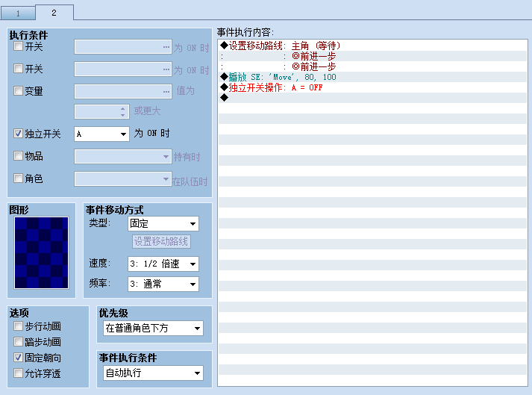This screenshot has height=395, width=532.
Task: Open the 角色 actor dropdown
Action: click(x=123, y=178)
